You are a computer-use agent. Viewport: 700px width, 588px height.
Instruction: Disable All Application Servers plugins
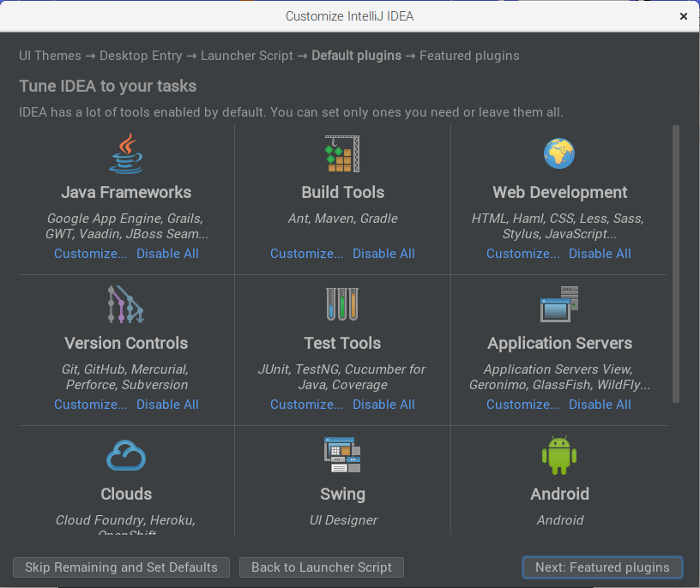[600, 405]
